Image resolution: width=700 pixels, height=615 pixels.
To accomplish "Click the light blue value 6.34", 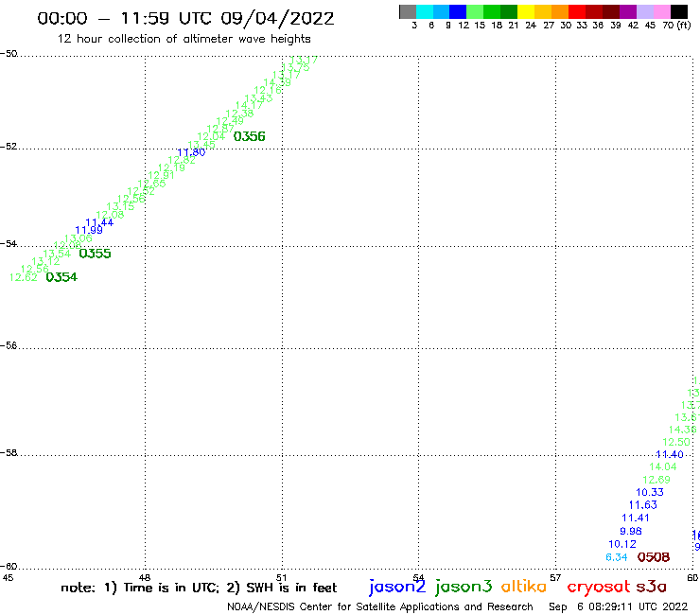I will 617,557.
